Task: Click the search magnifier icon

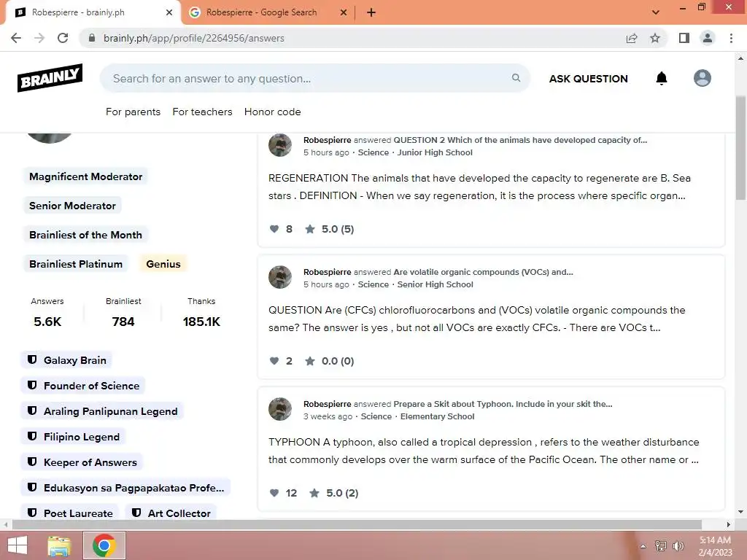Action: 516,77
